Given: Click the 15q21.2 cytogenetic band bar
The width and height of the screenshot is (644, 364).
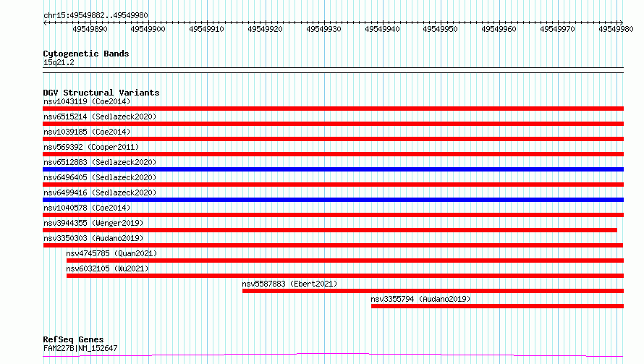Looking at the screenshot, I should (333, 70).
